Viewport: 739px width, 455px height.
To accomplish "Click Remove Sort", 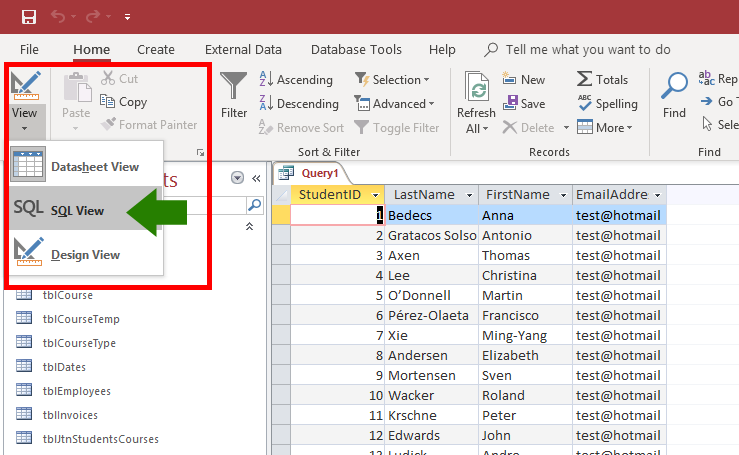I will (x=301, y=127).
